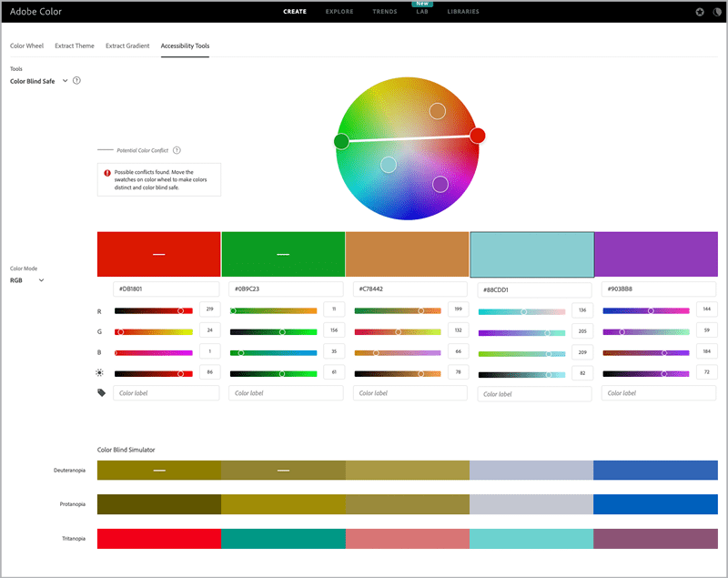
Task: Click the B value box showing 66
Action: 459,351
